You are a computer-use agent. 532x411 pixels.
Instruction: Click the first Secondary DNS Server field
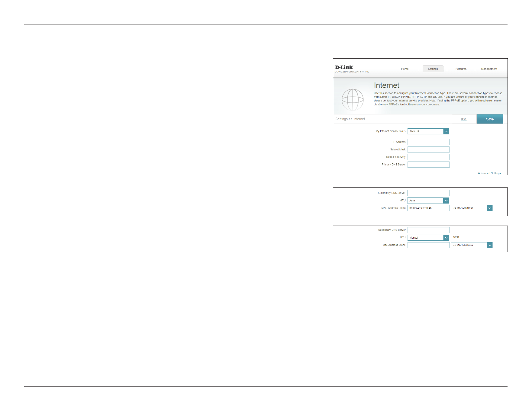pos(428,193)
